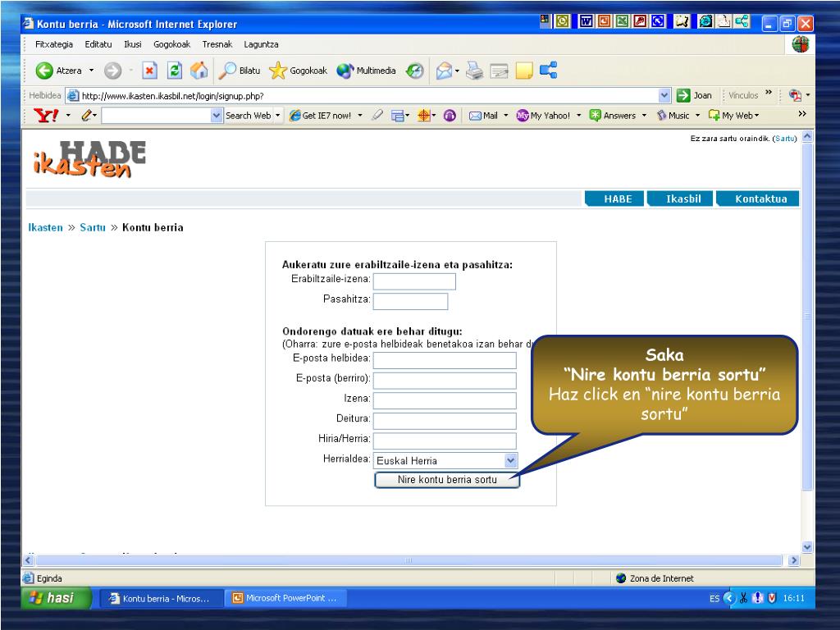This screenshot has height=630, width=840.
Task: Open the history clock icon
Action: 414,71
